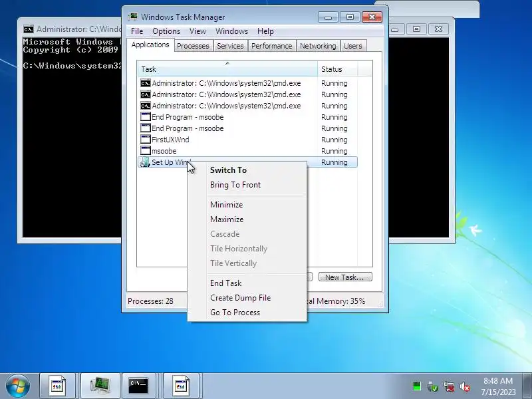This screenshot has height=399, width=532.
Task: Open the Help menu
Action: point(265,31)
